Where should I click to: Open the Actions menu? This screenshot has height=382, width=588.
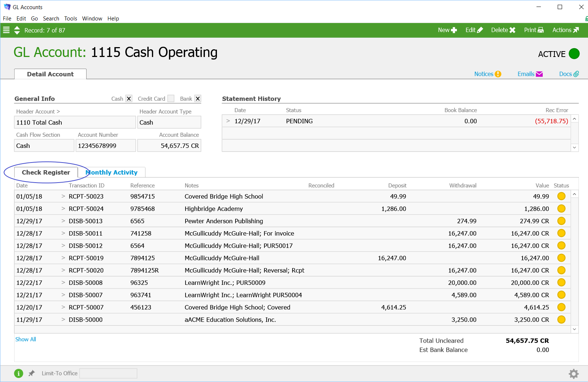(x=565, y=30)
